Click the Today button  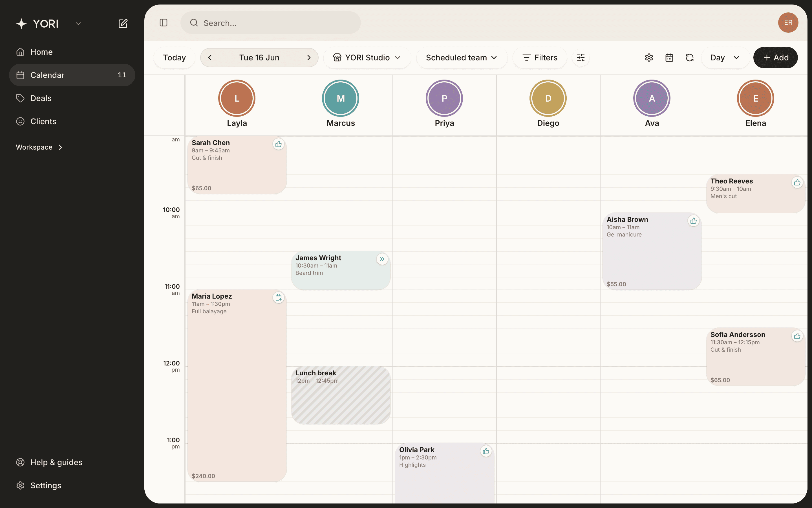click(x=175, y=58)
